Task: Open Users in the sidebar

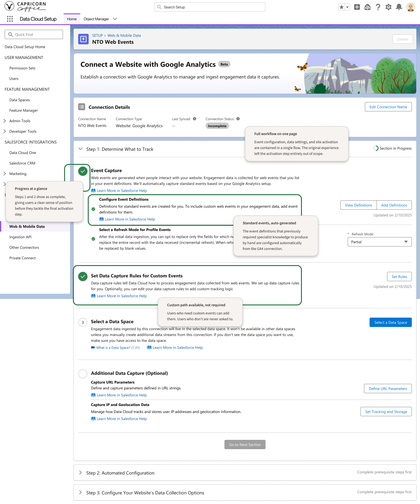Action: 14,78
